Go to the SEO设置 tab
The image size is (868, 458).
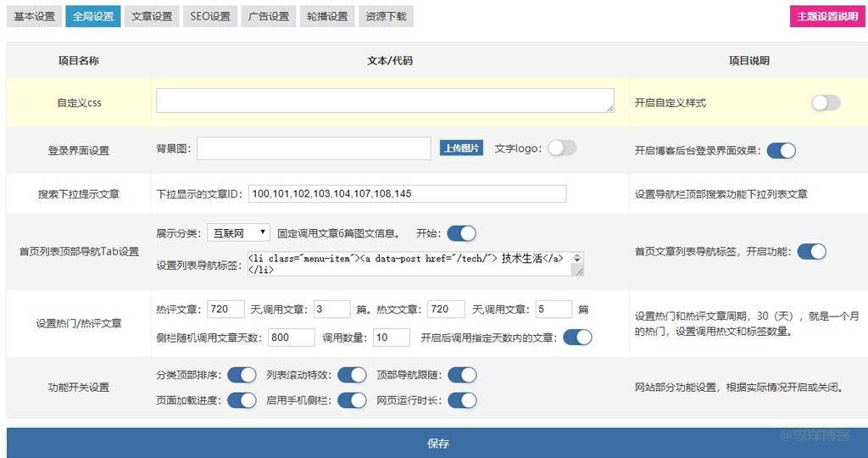click(x=209, y=16)
